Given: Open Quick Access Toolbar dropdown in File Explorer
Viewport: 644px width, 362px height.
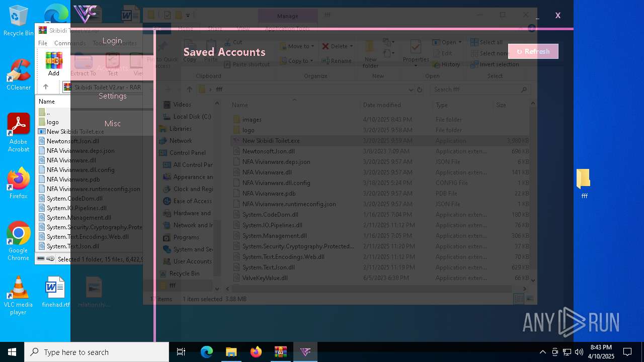Looking at the screenshot, I should coord(188,16).
